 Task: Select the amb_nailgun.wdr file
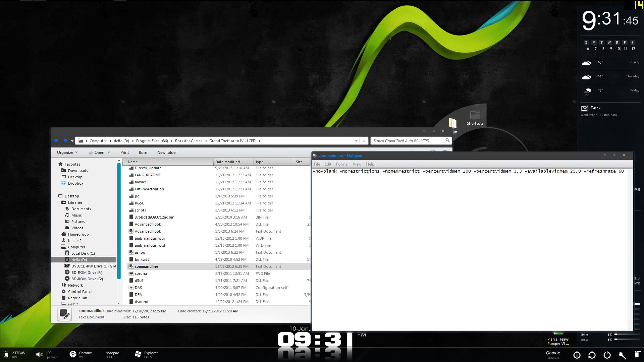point(150,238)
